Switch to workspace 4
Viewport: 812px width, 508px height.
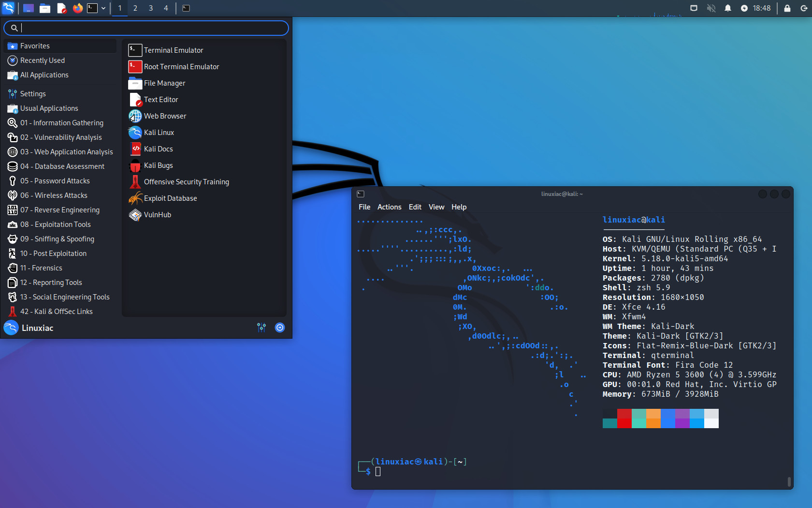point(166,8)
